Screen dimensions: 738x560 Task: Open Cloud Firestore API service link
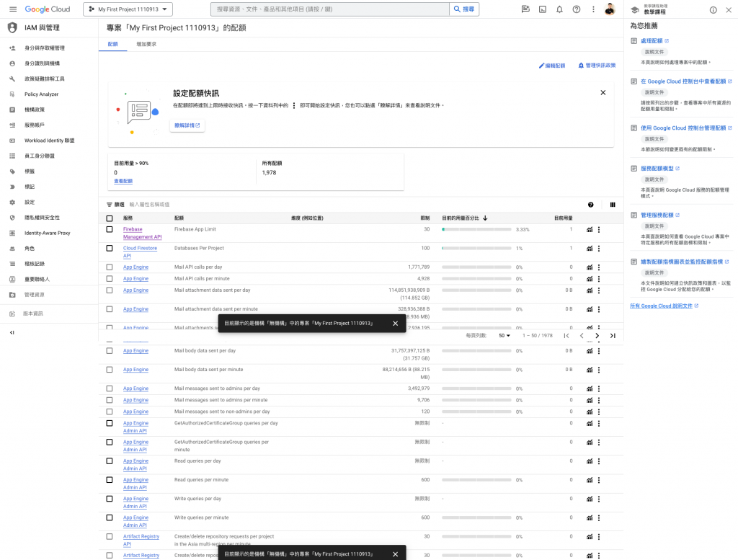pos(140,252)
